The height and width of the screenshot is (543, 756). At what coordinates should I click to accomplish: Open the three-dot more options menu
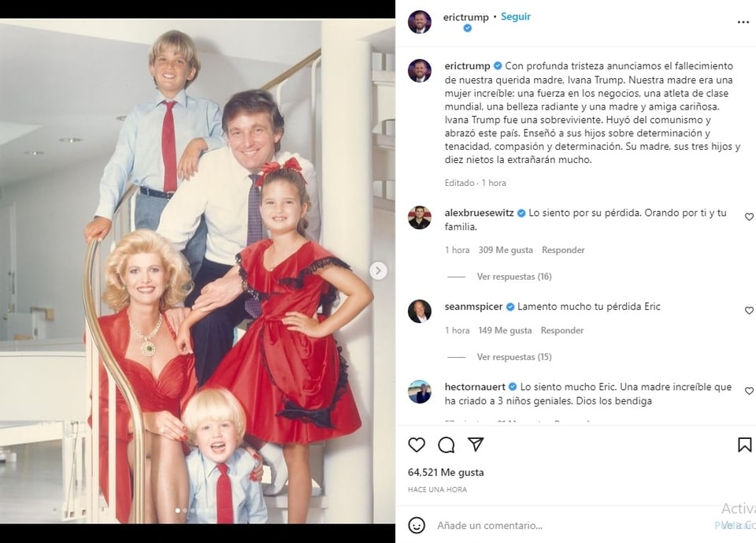pos(743,22)
